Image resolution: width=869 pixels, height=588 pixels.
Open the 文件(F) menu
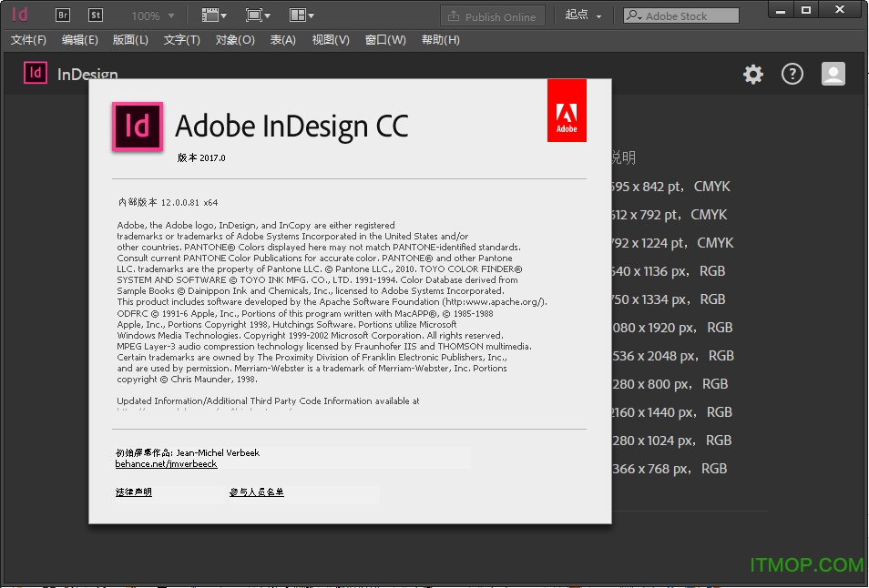[x=28, y=39]
